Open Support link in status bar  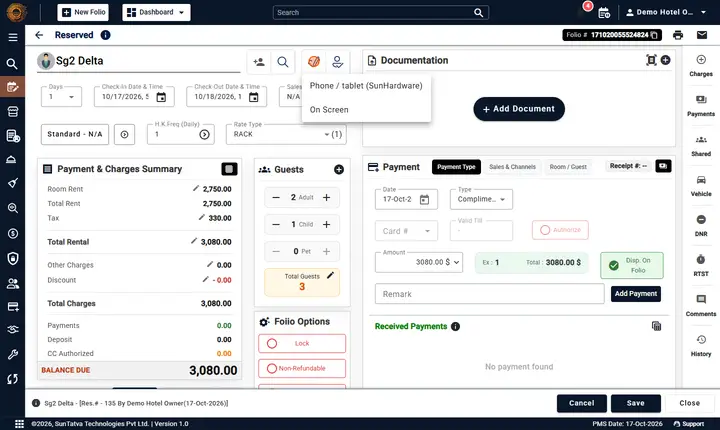688,424
